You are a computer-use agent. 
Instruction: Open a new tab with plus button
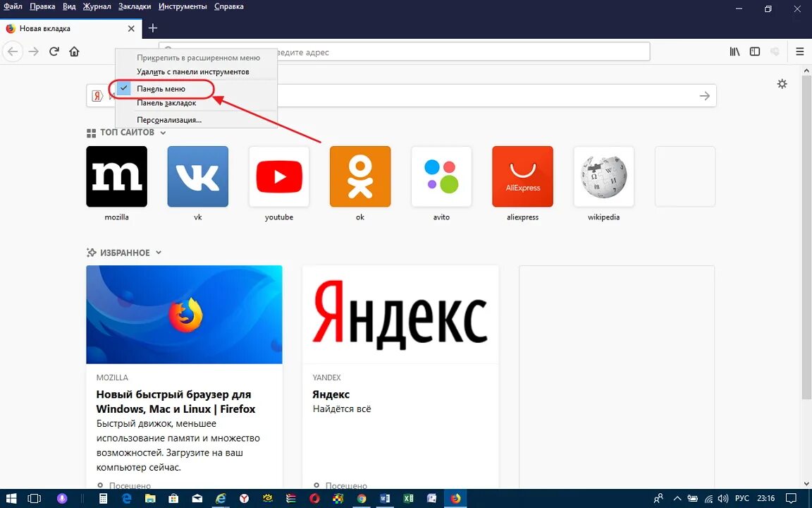(x=152, y=28)
